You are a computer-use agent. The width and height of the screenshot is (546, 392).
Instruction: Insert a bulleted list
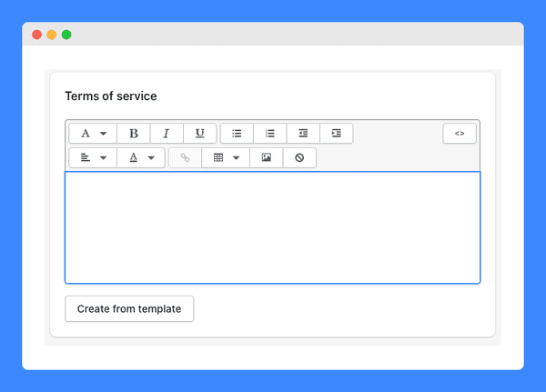click(237, 134)
